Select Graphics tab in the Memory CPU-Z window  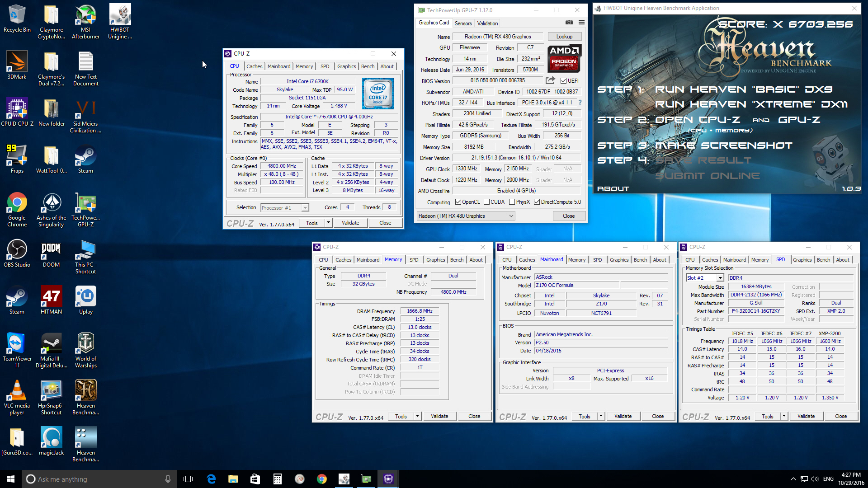click(436, 260)
